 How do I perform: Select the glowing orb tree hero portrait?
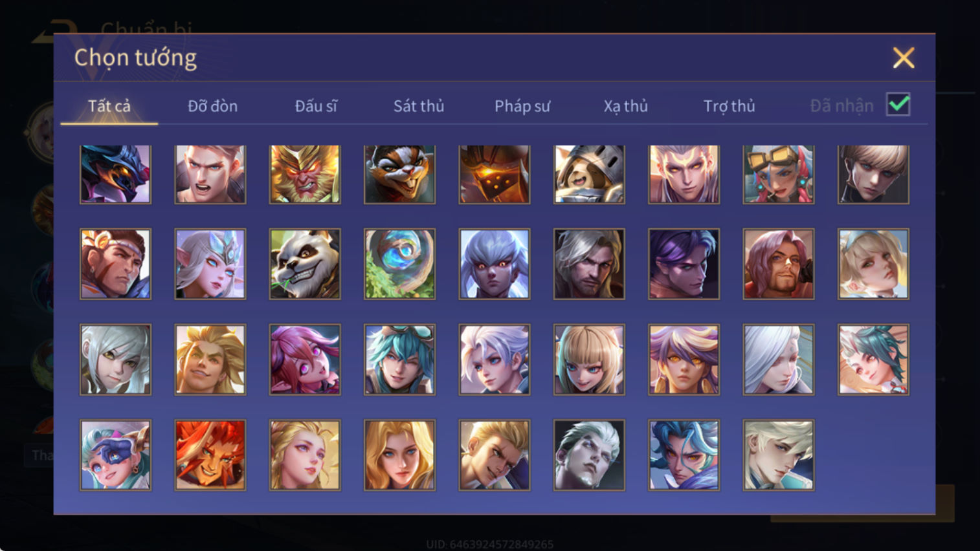point(399,264)
